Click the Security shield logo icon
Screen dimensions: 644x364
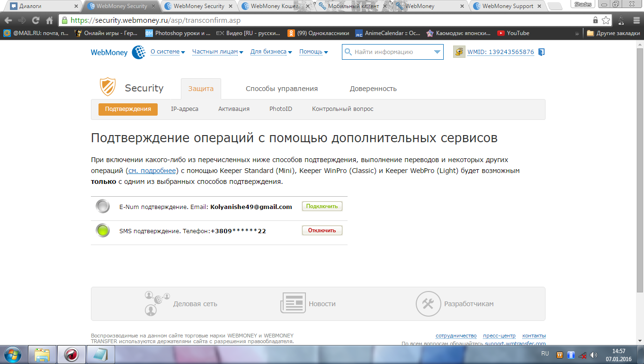(x=107, y=87)
